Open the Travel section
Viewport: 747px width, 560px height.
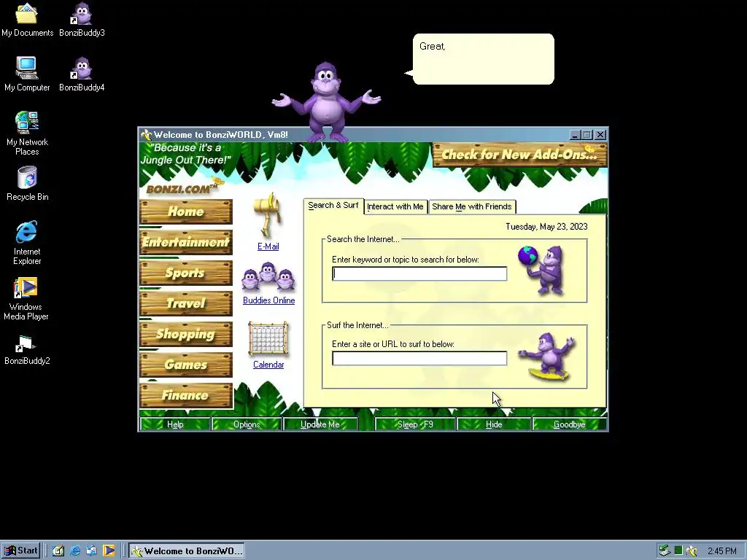[x=186, y=303]
